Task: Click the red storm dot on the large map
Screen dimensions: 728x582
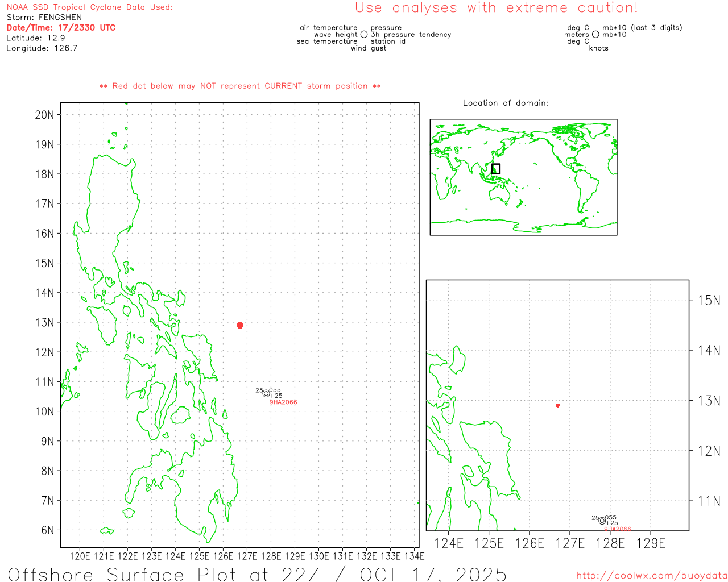Action: 240,325
